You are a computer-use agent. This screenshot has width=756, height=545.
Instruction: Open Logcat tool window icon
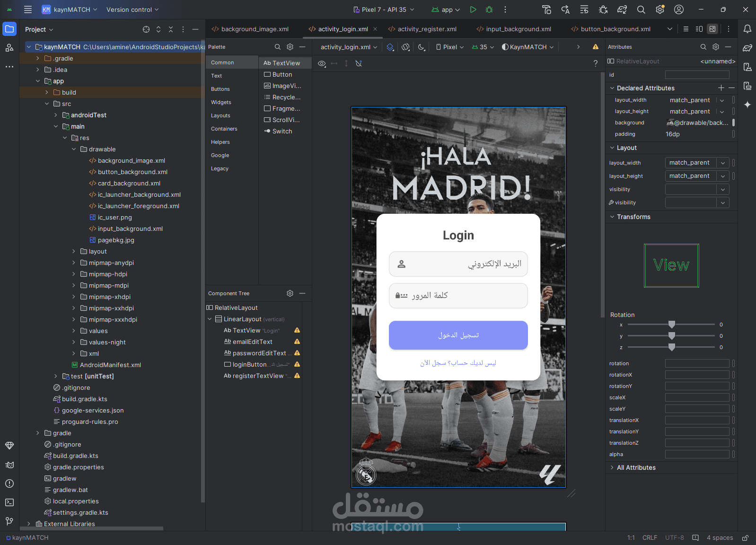point(9,465)
